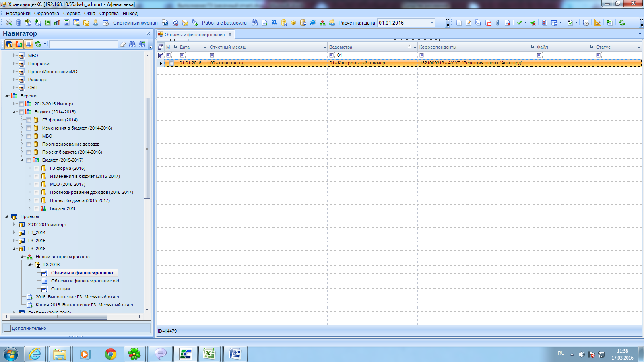Open Excel from the Windows taskbar
This screenshot has width=644, height=362.
tap(209, 354)
